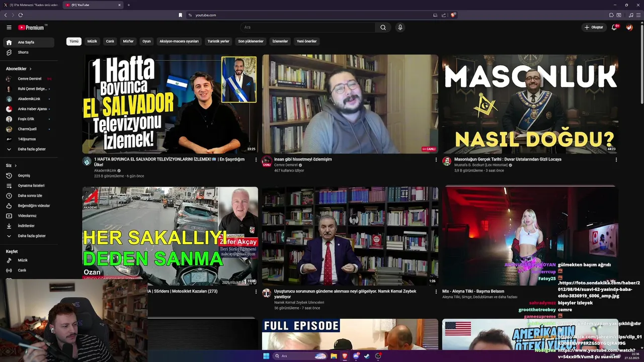
Task: Click the search magnifier button
Action: pyautogui.click(x=383, y=27)
